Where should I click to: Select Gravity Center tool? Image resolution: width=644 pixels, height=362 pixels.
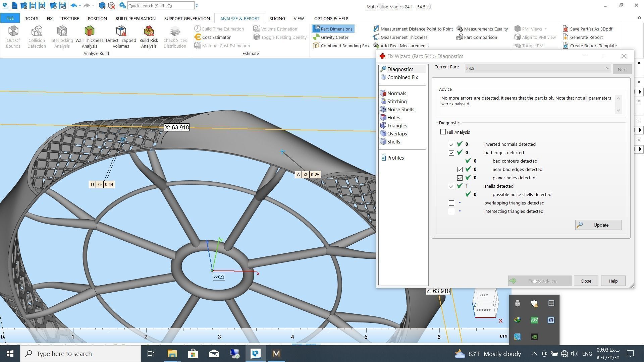coord(334,37)
